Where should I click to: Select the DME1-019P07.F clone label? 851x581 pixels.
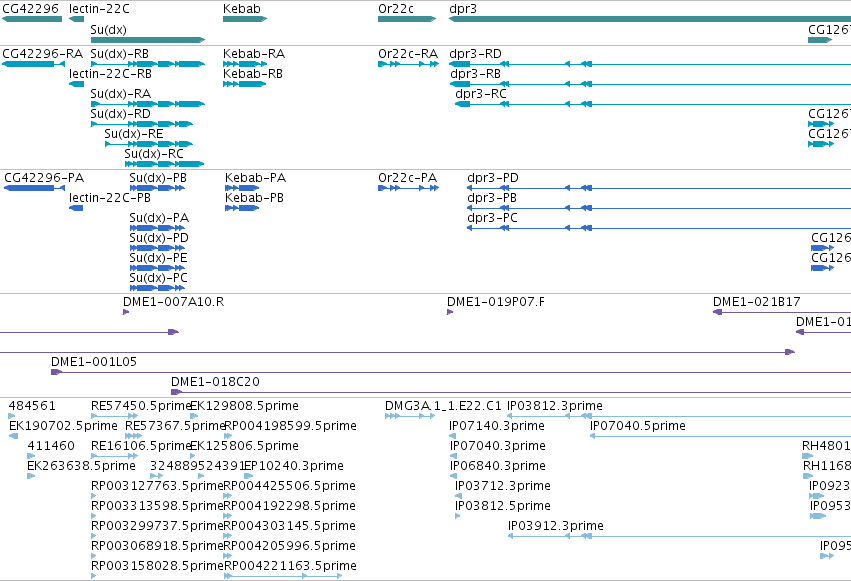pos(496,302)
